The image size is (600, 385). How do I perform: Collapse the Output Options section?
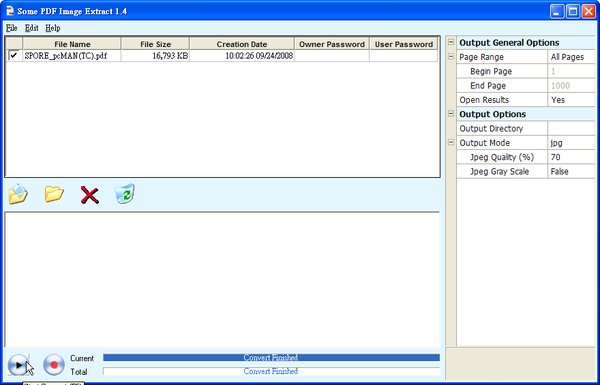click(451, 114)
